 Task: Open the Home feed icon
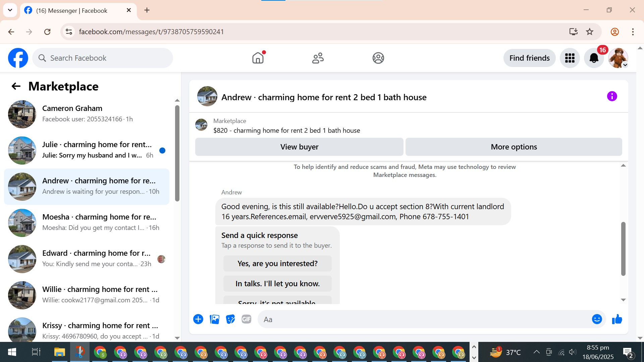click(258, 58)
